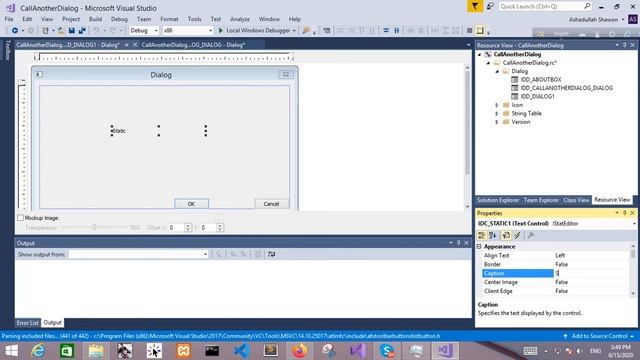
Task: Open the Command Prompt taskbar icon
Action: tap(212, 351)
